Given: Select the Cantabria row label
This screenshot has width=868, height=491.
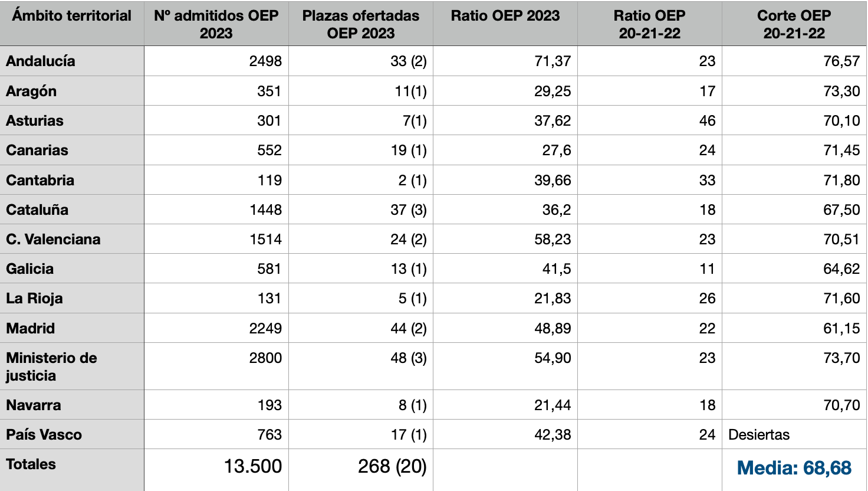Looking at the screenshot, I should [x=40, y=181].
